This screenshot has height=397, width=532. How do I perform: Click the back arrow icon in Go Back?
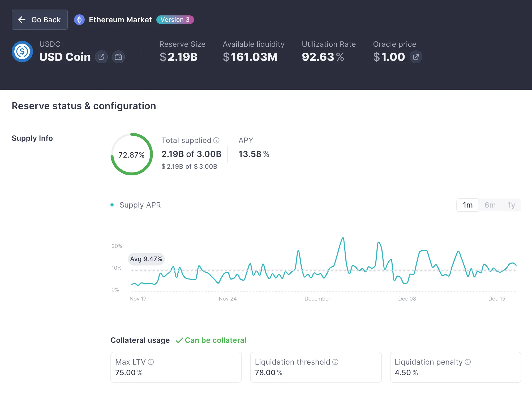coord(22,20)
